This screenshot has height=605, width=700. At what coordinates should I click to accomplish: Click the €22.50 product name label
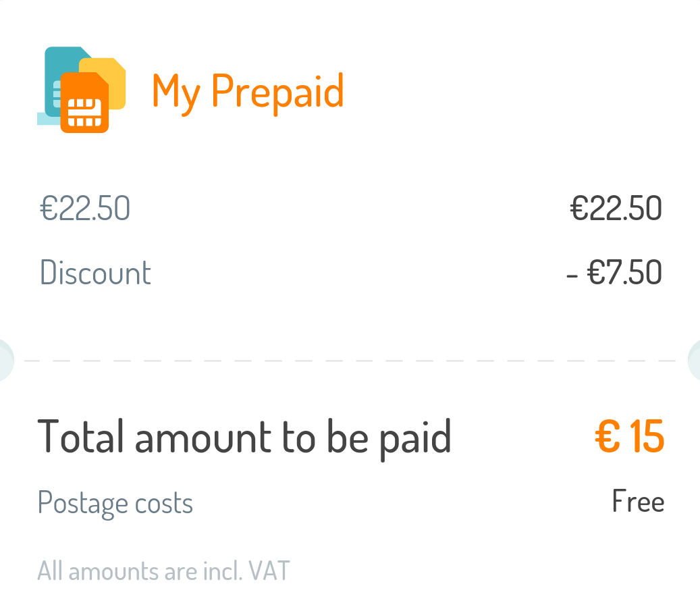[85, 209]
